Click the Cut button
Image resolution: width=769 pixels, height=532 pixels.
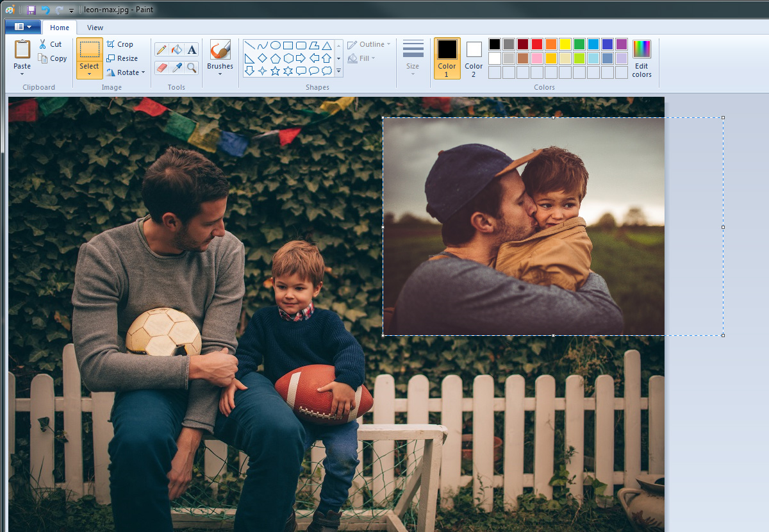[x=51, y=44]
